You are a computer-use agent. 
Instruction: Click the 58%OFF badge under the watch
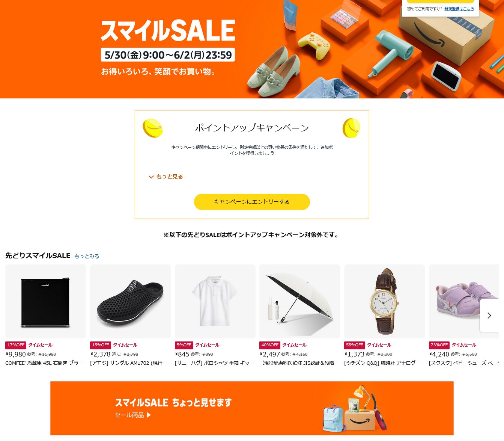point(355,345)
